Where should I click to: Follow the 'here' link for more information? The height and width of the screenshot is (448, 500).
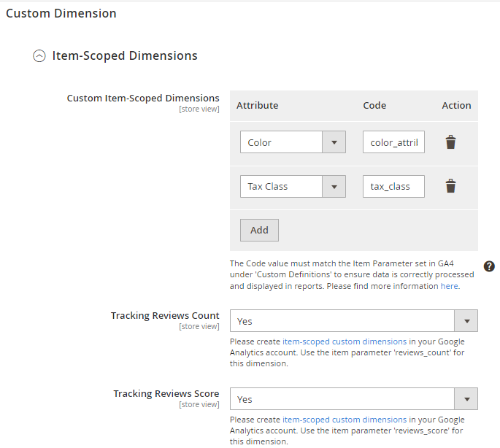click(449, 286)
